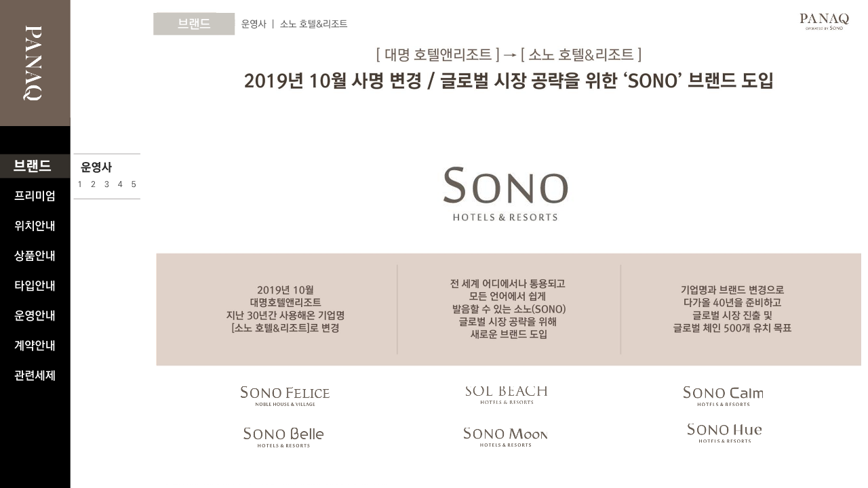Image resolution: width=868 pixels, height=488 pixels.
Task: Select the SONO Moon brand logo
Action: click(505, 436)
